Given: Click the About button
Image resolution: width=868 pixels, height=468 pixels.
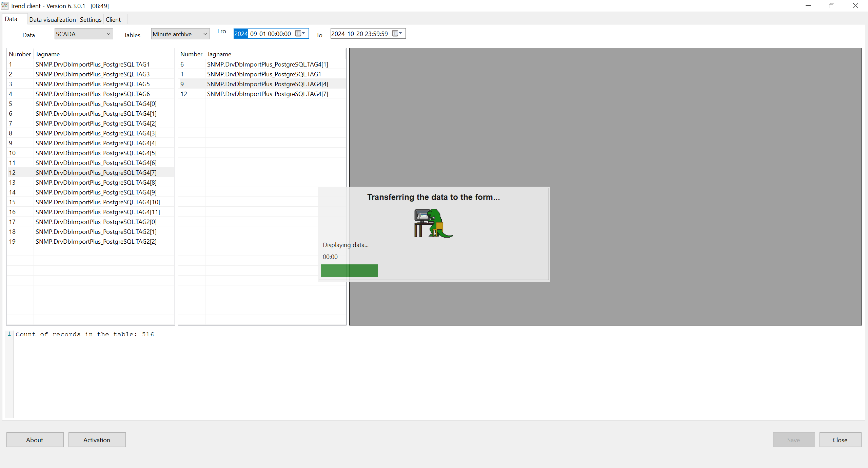Looking at the screenshot, I should (35, 440).
